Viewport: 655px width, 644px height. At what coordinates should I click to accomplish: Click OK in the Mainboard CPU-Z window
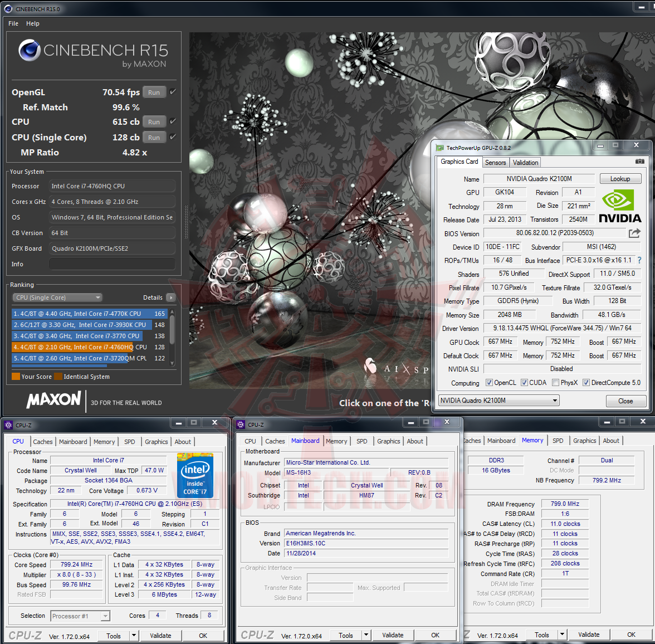tap(436, 635)
